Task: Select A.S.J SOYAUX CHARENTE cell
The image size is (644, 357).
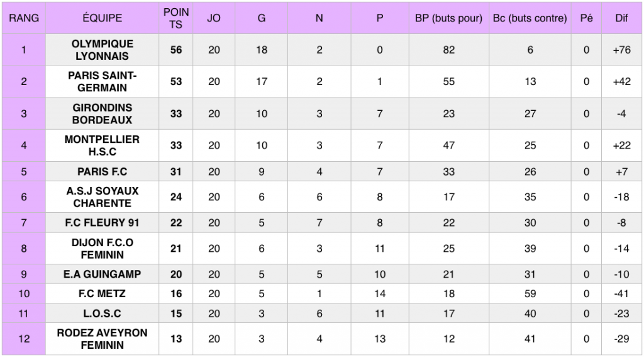Action: click(103, 197)
